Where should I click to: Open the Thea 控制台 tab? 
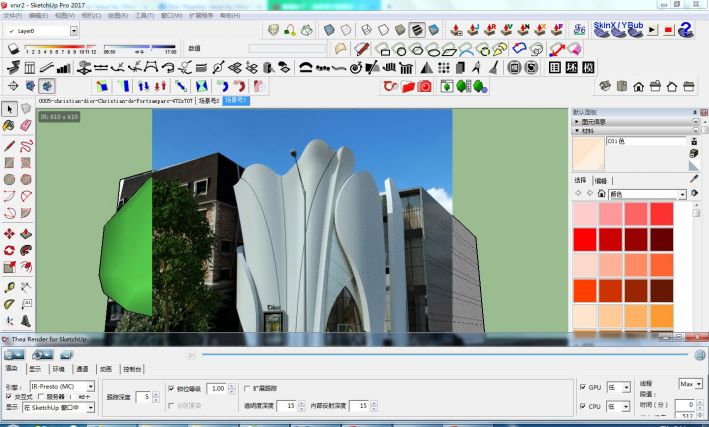tap(132, 369)
